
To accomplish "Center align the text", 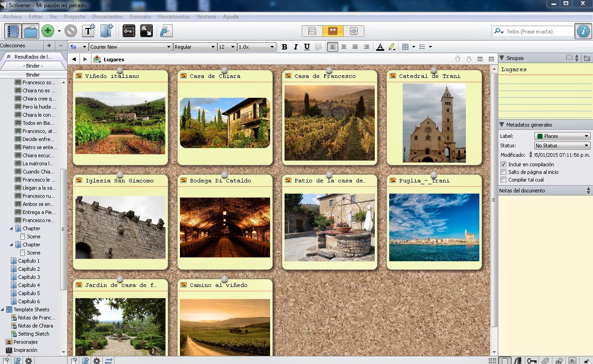I will tap(344, 47).
